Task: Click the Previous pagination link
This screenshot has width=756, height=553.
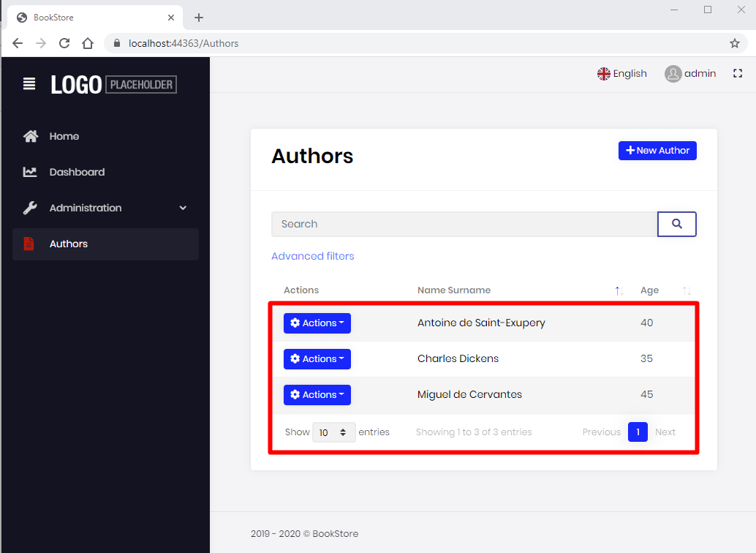Action: click(x=601, y=432)
